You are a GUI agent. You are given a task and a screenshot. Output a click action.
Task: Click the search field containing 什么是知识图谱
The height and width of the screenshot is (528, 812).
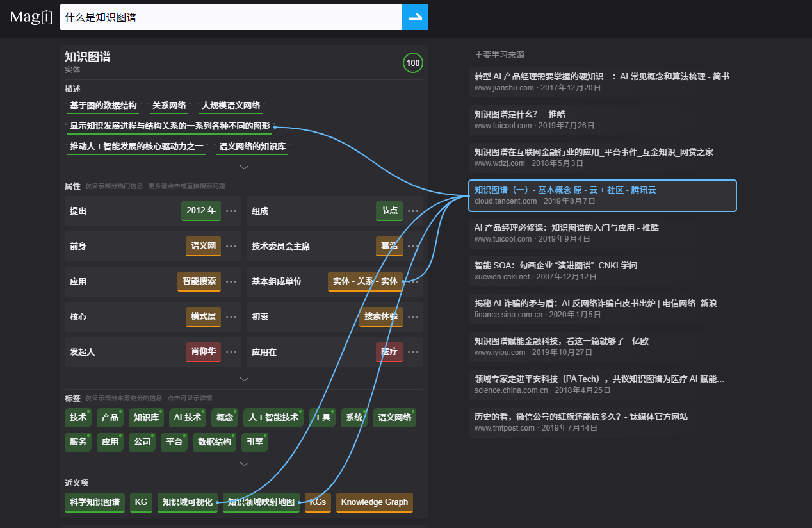(231, 17)
